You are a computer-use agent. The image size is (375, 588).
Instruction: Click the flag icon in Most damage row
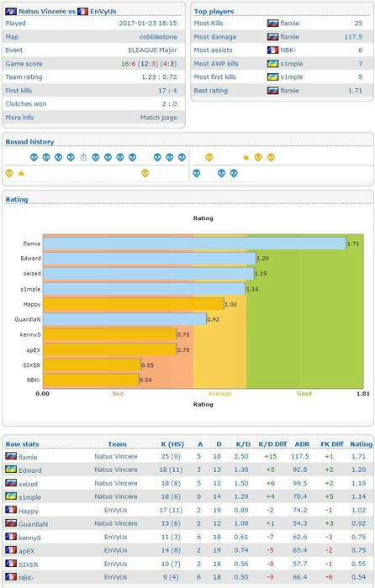click(x=272, y=37)
